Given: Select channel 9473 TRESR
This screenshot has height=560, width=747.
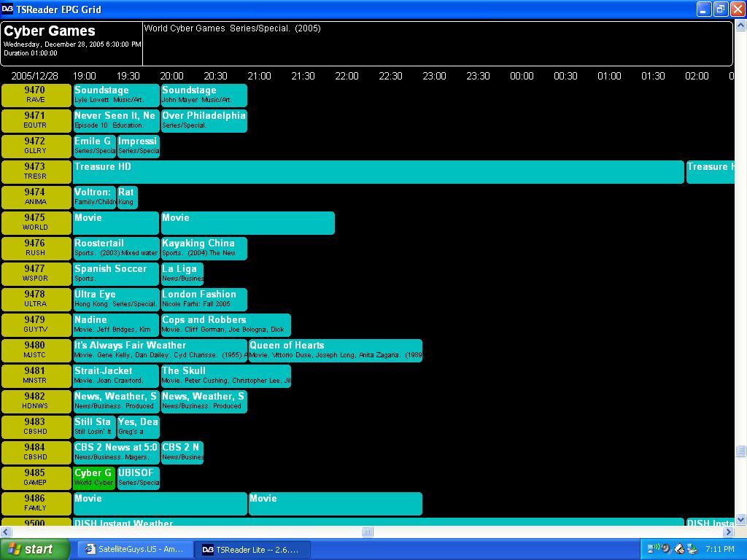Looking at the screenshot, I should [36, 172].
